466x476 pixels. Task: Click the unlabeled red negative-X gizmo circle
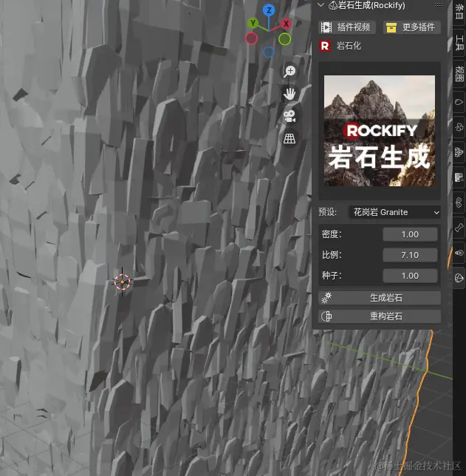[252, 38]
